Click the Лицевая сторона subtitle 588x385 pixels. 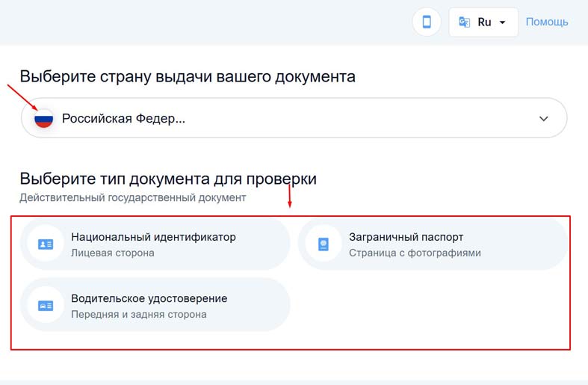(x=113, y=253)
